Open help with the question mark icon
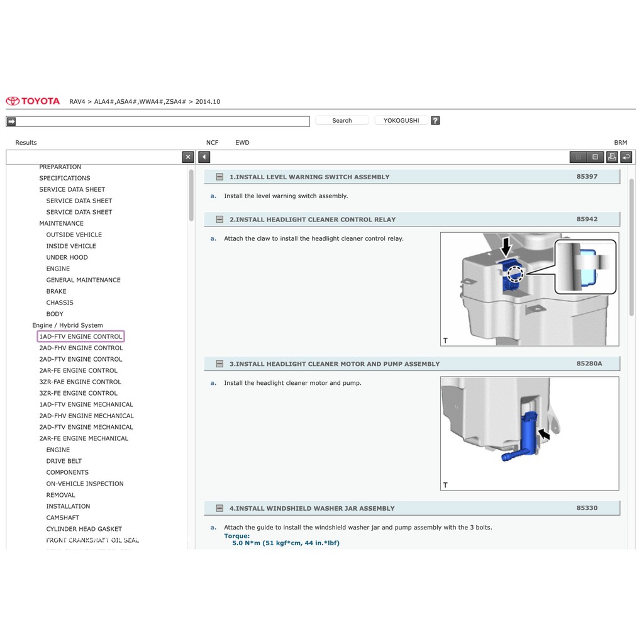Screen dimensions: 644x644 pyautogui.click(x=435, y=121)
